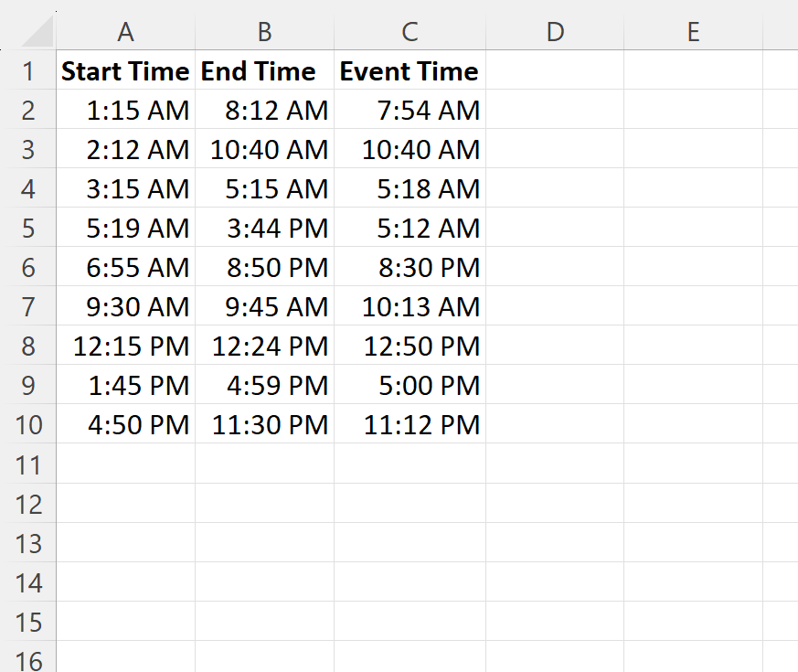The width and height of the screenshot is (798, 672).
Task: Click the End Time header cell
Action: (264, 71)
